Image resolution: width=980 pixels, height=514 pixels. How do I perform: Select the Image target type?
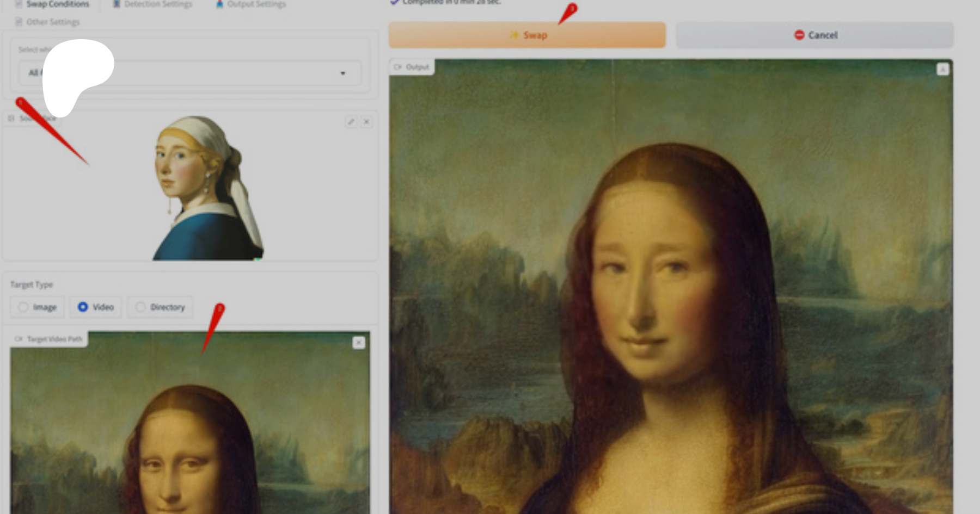coord(23,307)
